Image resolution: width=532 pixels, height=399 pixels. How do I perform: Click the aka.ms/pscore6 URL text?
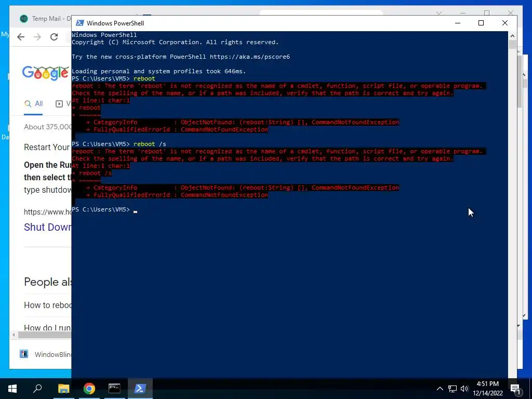tap(250, 57)
